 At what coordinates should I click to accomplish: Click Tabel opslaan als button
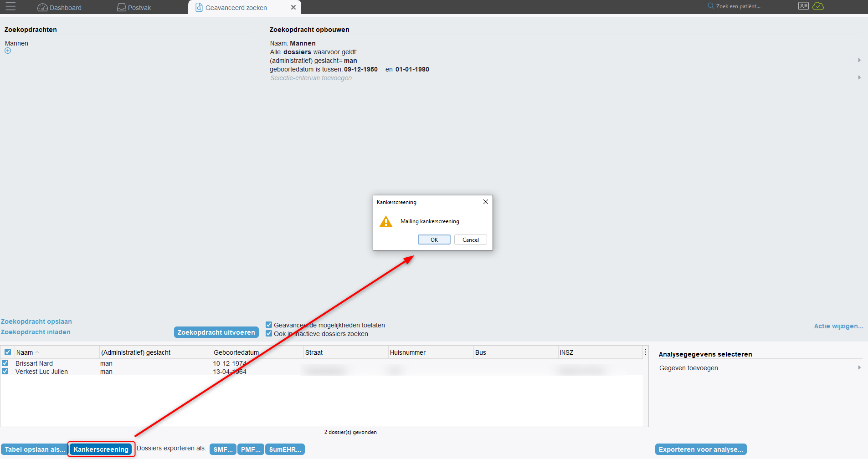pyautogui.click(x=35, y=449)
